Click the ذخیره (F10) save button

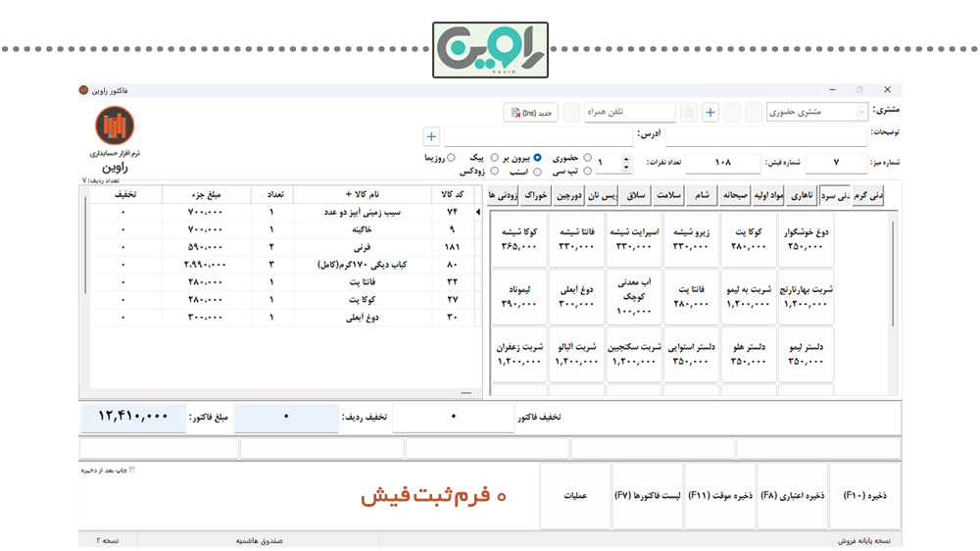point(864,496)
